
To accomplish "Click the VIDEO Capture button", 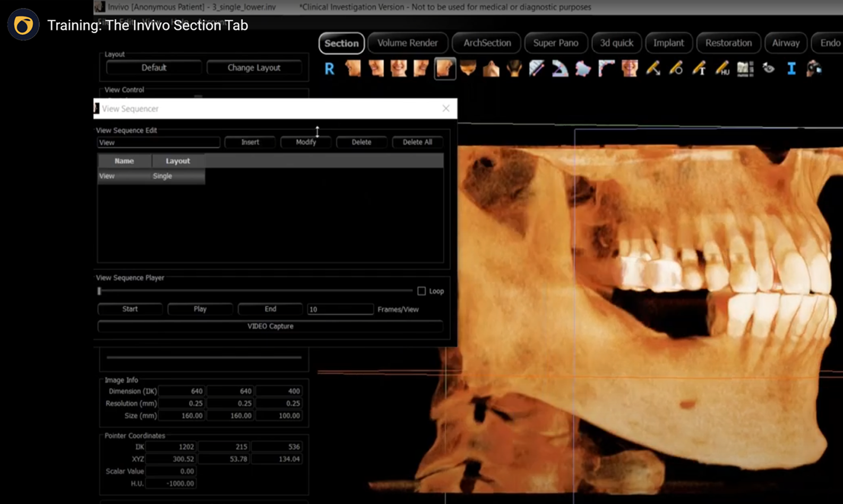I will pos(270,326).
